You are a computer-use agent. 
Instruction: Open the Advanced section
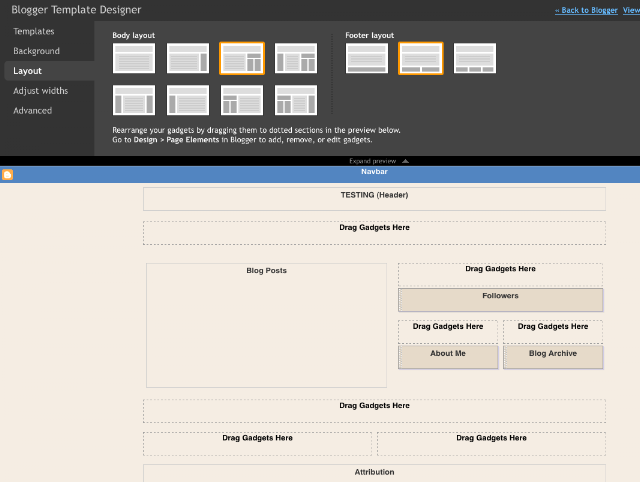pyautogui.click(x=32, y=111)
